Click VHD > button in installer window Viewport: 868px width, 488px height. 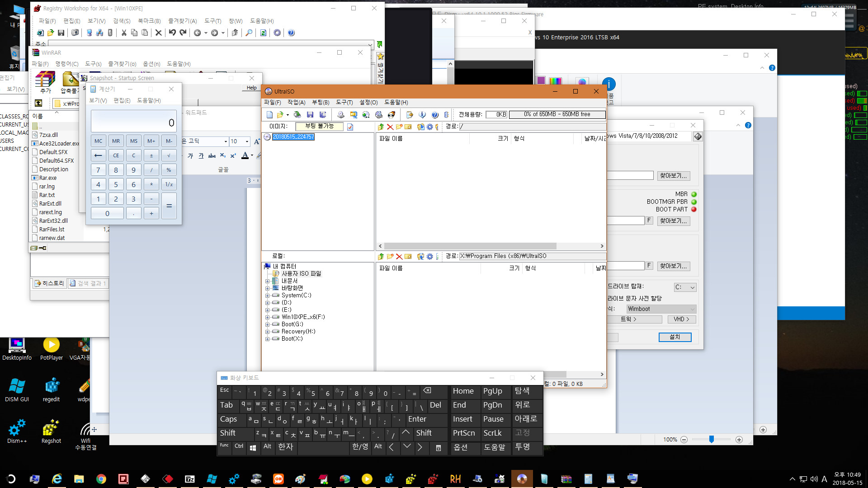coord(681,319)
